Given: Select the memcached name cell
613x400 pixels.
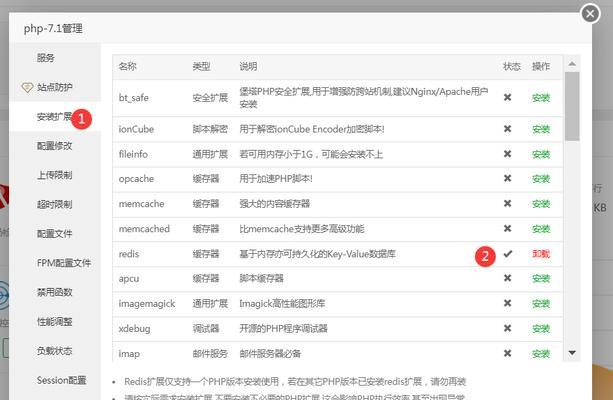Looking at the screenshot, I should (144, 229).
